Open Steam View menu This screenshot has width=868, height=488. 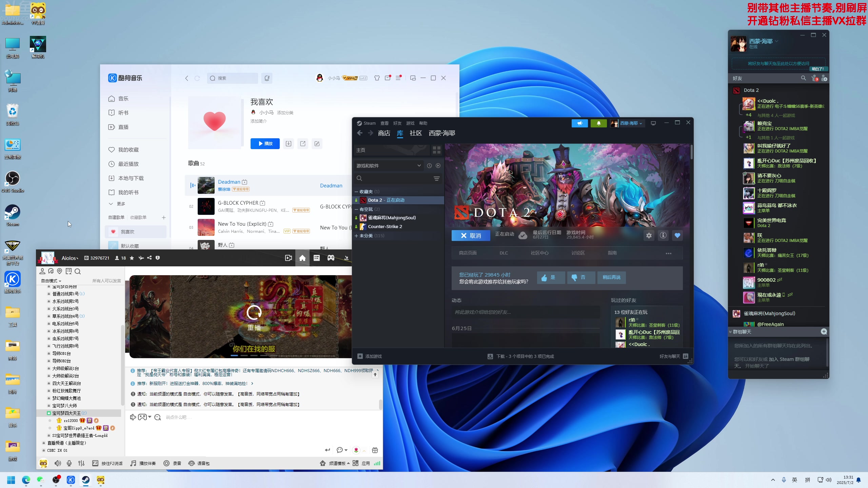pyautogui.click(x=384, y=123)
